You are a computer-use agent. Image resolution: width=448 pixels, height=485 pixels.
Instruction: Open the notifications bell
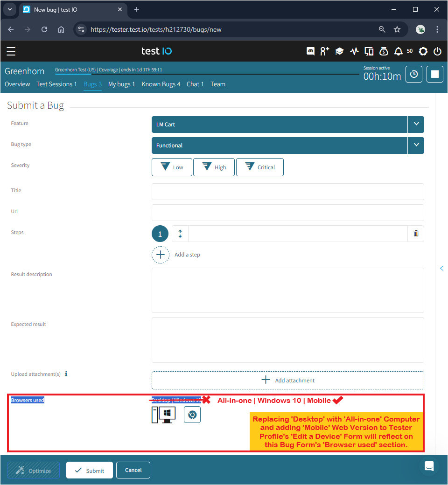(x=398, y=51)
